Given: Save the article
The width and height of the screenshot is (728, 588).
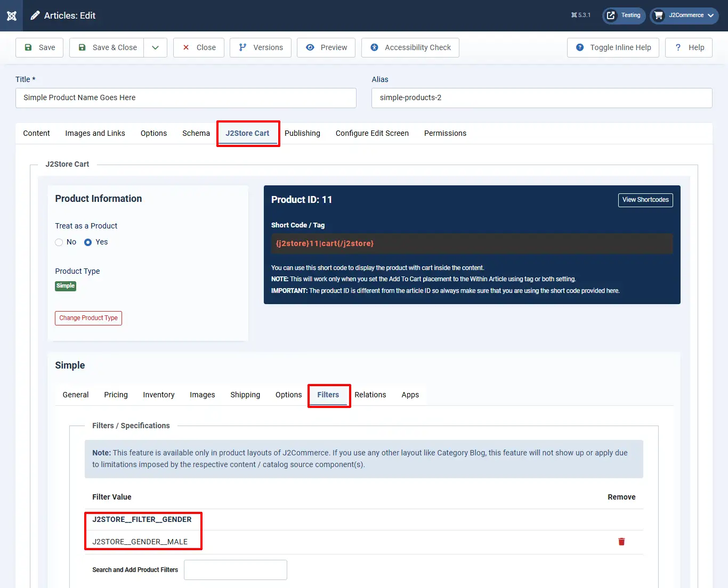Looking at the screenshot, I should 39,47.
